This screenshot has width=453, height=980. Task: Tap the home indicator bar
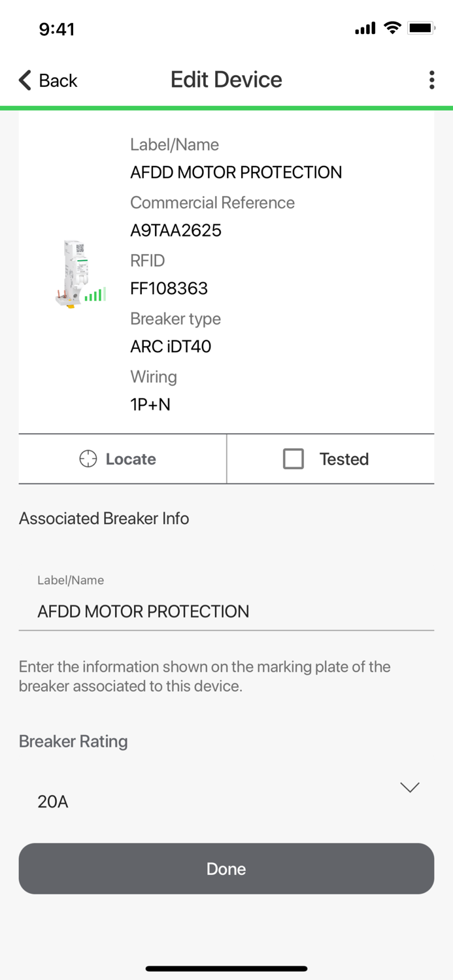click(x=226, y=969)
